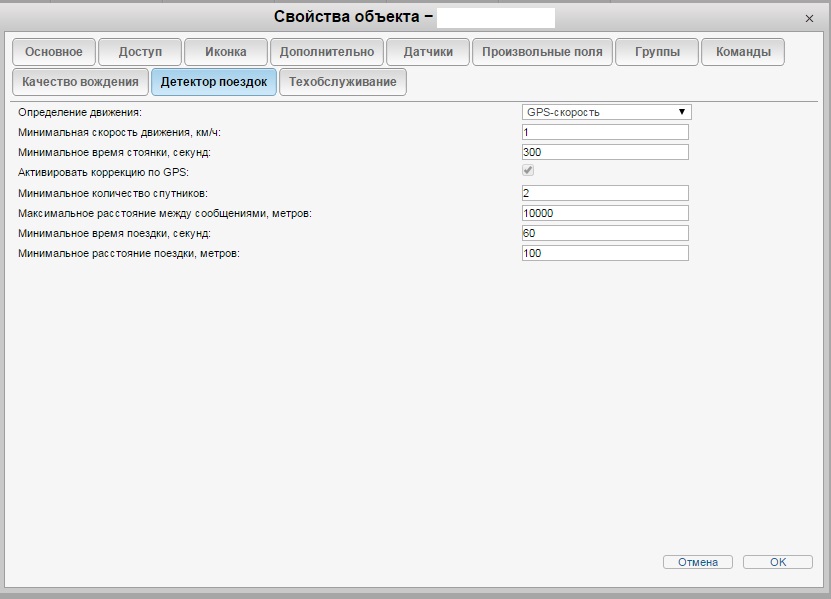Viewport: 831px width, 599px height.
Task: Open the Иконка tab
Action: [226, 52]
